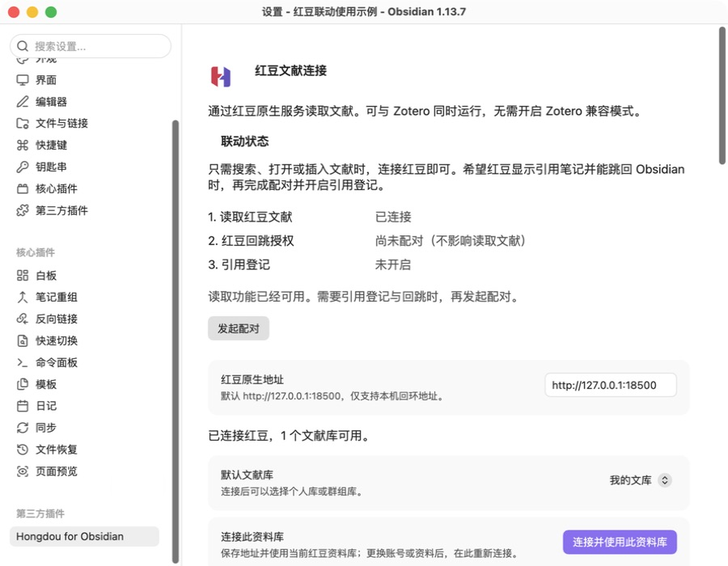Open 反向链接 plugin settings
Image resolution: width=728 pixels, height=566 pixels.
coord(84,319)
